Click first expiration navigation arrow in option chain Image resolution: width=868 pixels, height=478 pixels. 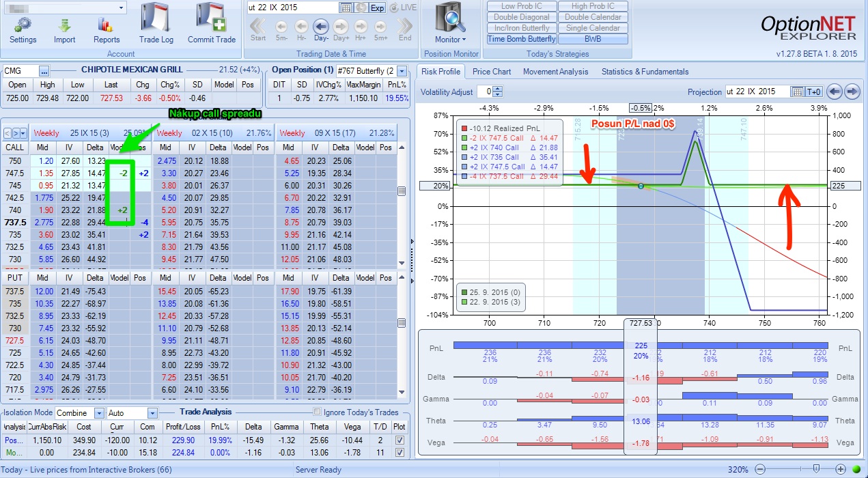click(x=8, y=133)
